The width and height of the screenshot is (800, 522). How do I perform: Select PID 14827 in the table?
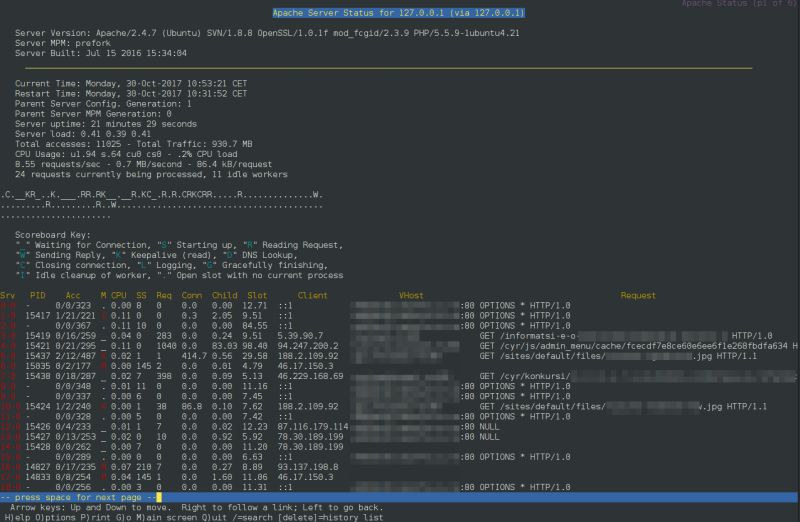pyautogui.click(x=38, y=467)
